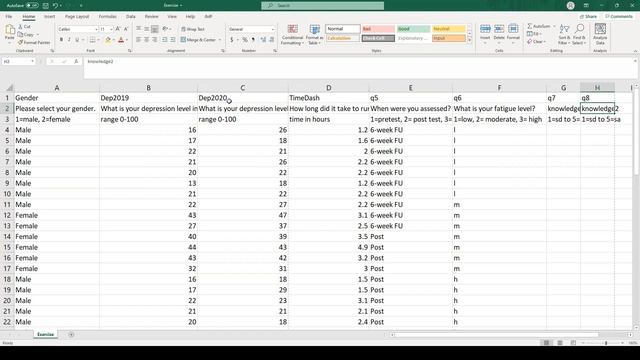Center text horizontally
The width and height of the screenshot is (640, 360).
click(x=147, y=40)
